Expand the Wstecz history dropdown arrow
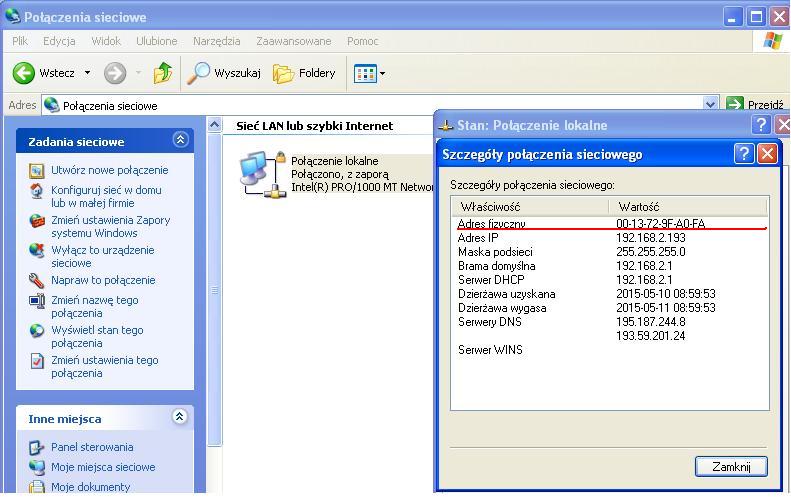 pyautogui.click(x=87, y=73)
